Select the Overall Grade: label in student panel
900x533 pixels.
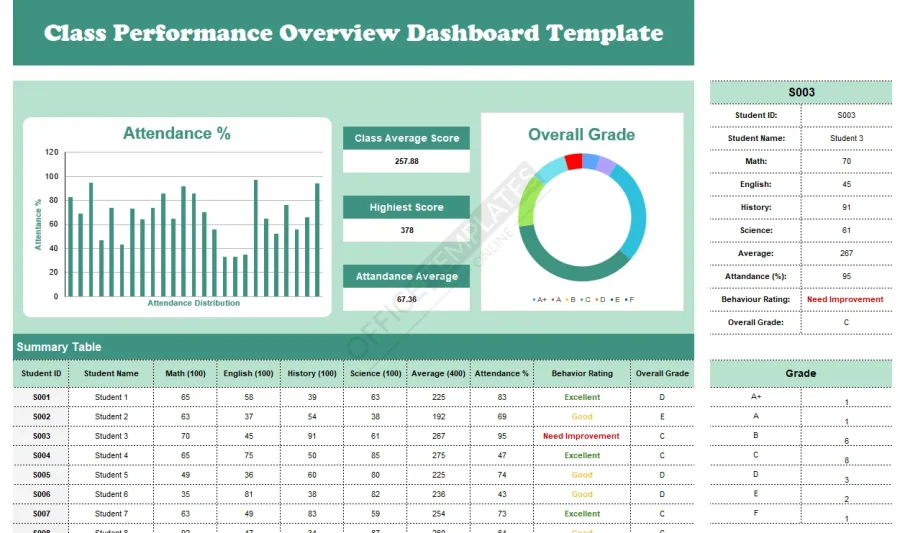tap(755, 322)
